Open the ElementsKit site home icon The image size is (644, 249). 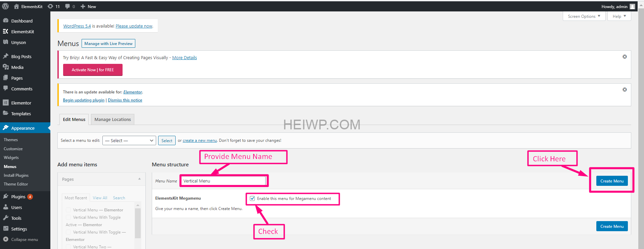pos(16,6)
